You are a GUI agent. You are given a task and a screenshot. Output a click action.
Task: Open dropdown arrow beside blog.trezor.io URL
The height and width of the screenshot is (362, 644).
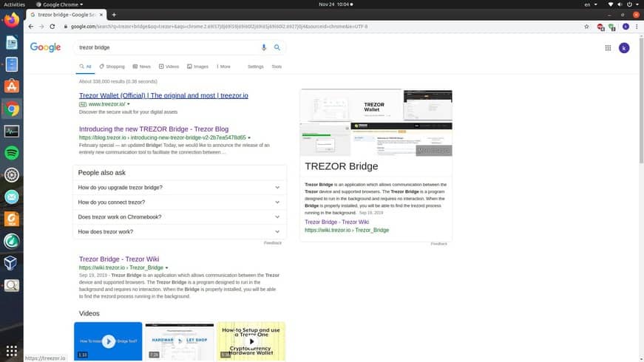tap(249, 138)
